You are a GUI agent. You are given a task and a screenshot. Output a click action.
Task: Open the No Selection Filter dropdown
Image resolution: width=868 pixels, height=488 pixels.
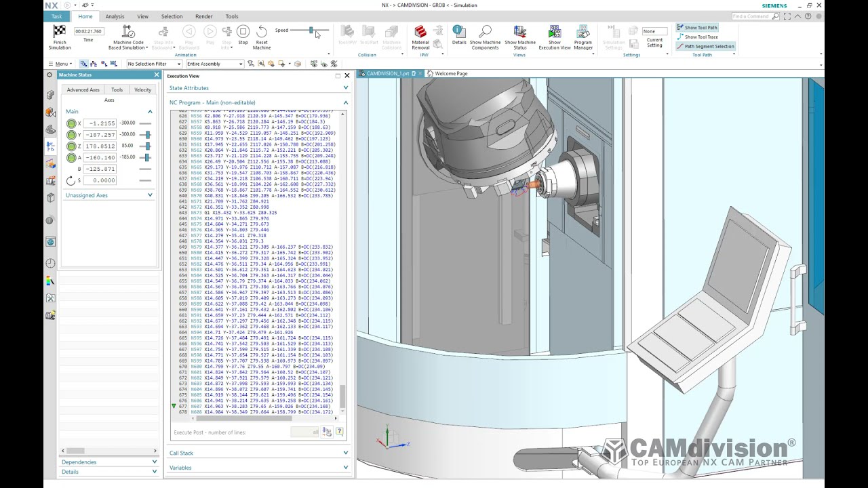pyautogui.click(x=154, y=64)
